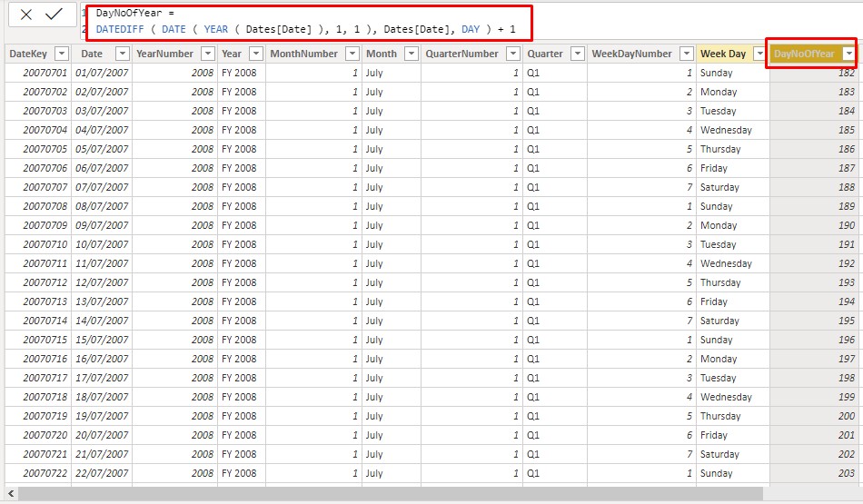Open the DateKey column filter dropdown
This screenshot has height=504, width=863.
click(x=62, y=54)
